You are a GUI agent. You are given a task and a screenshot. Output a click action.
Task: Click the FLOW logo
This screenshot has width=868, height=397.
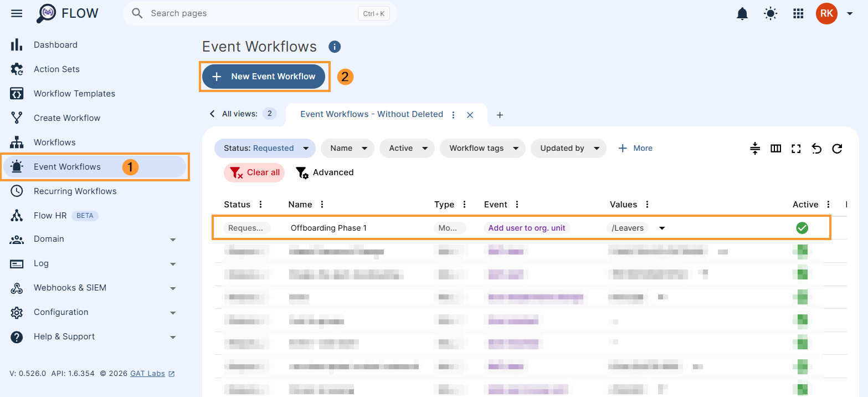point(68,13)
